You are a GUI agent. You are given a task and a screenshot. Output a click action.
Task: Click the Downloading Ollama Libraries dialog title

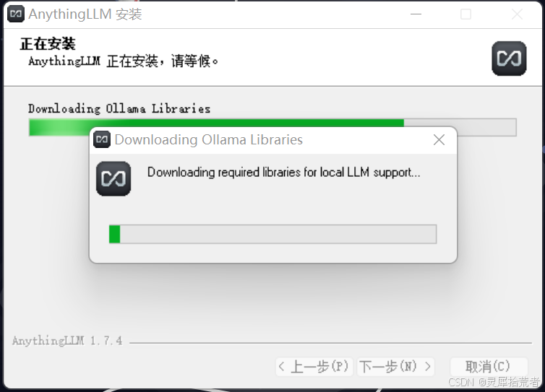(209, 139)
